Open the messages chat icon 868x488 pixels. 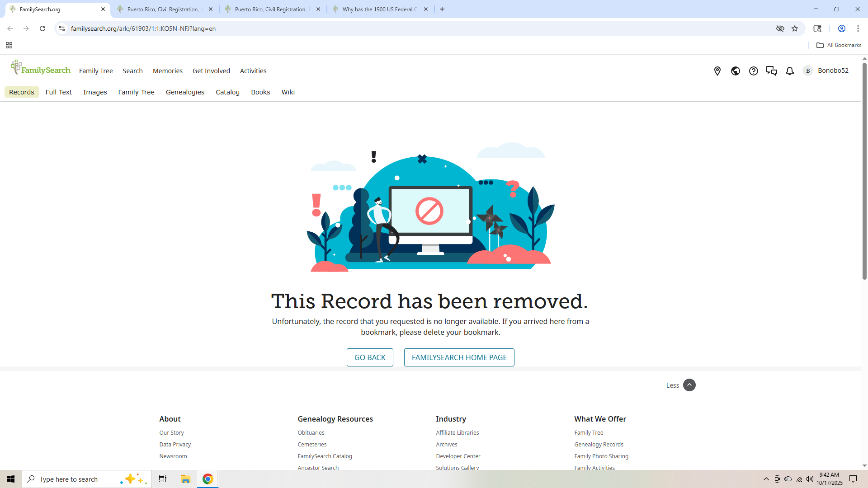coord(772,71)
